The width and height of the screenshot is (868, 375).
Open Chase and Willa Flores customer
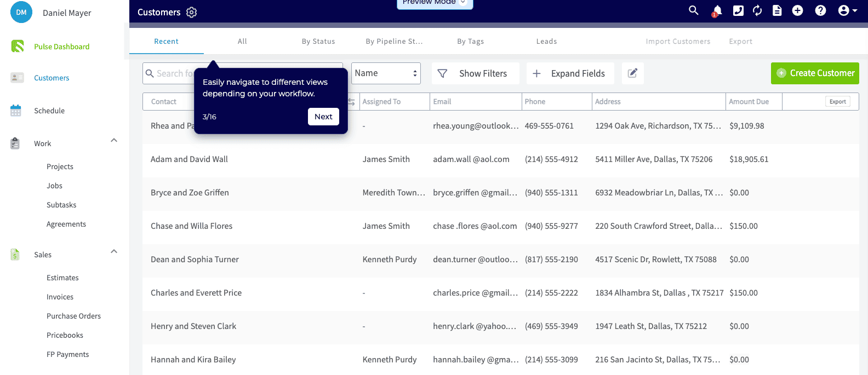(x=191, y=226)
